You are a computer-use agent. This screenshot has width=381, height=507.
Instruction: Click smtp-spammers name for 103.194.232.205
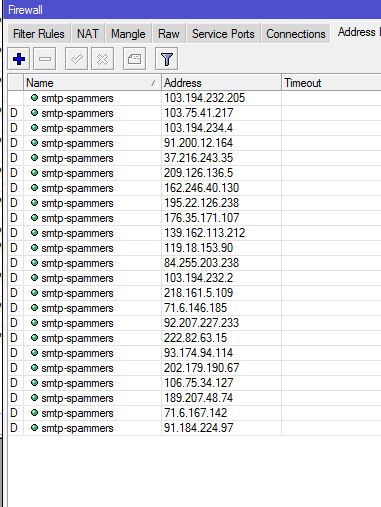[x=77, y=98]
